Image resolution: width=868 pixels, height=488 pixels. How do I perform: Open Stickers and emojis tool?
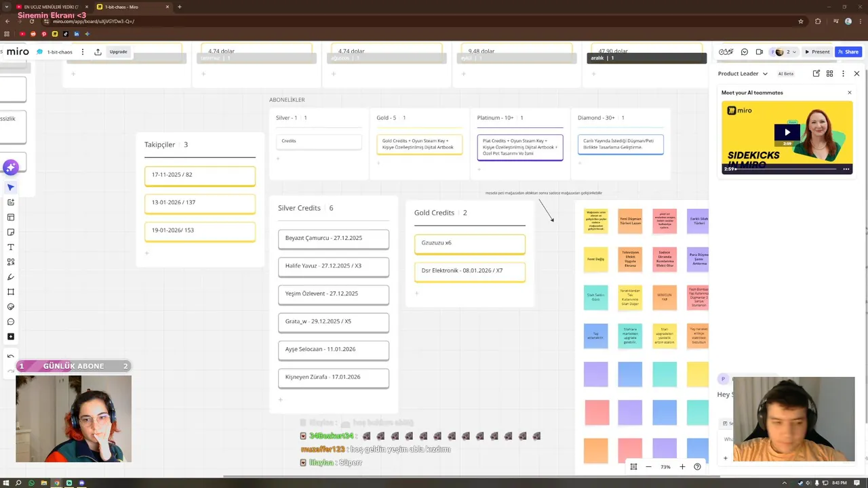(x=11, y=307)
